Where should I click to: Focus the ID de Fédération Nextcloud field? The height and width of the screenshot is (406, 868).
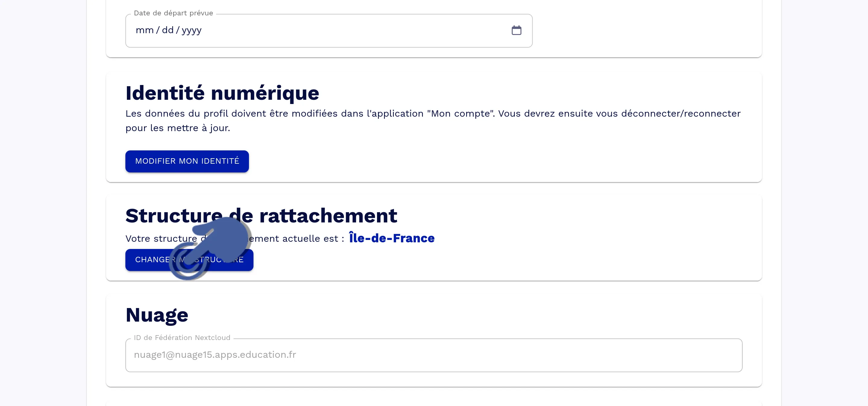point(434,355)
